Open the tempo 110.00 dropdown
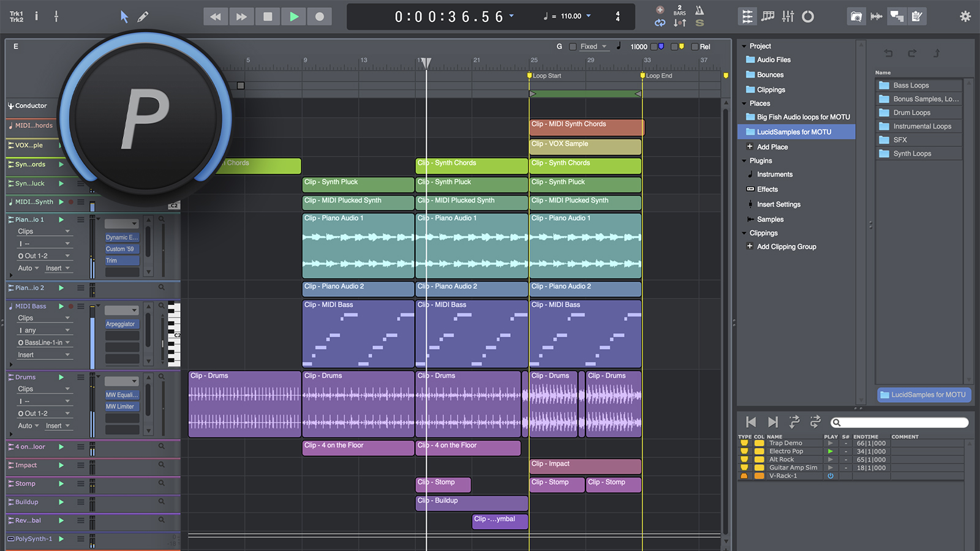 pyautogui.click(x=589, y=16)
